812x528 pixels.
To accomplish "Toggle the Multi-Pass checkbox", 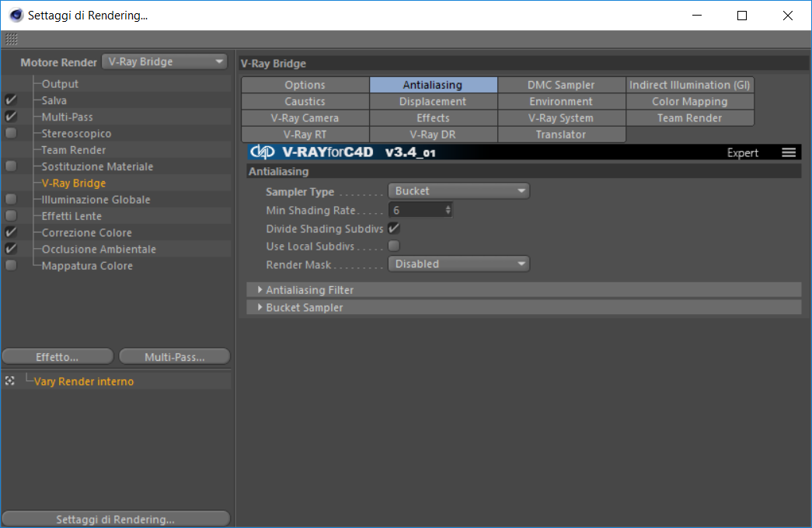I will (x=11, y=117).
